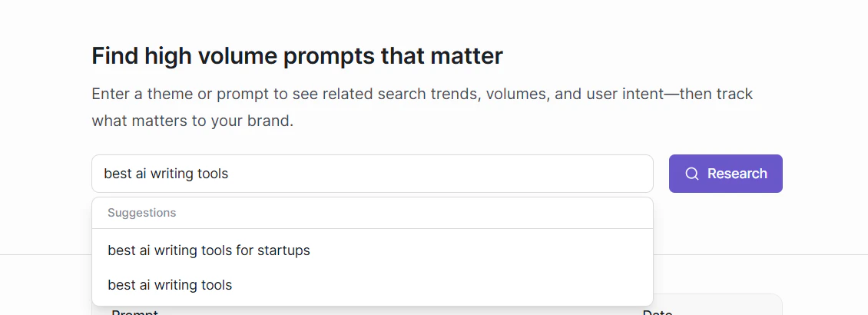Click the Suggestions header label
Viewport: 868px width, 315px height.
point(141,213)
